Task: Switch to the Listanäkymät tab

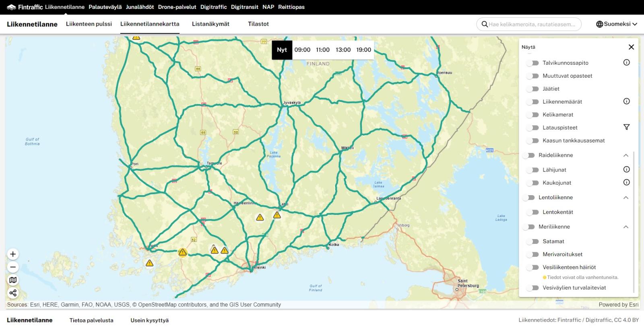Action: [x=211, y=24]
